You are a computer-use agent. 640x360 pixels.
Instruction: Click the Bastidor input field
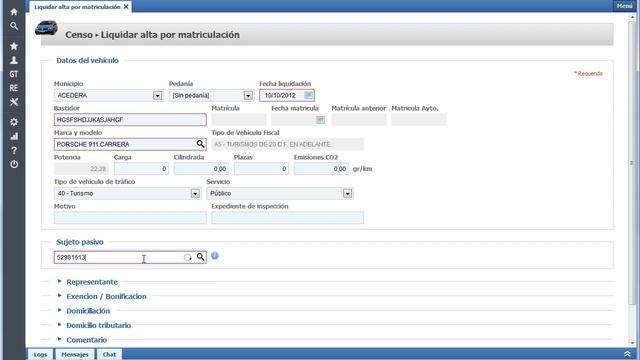tap(130, 120)
